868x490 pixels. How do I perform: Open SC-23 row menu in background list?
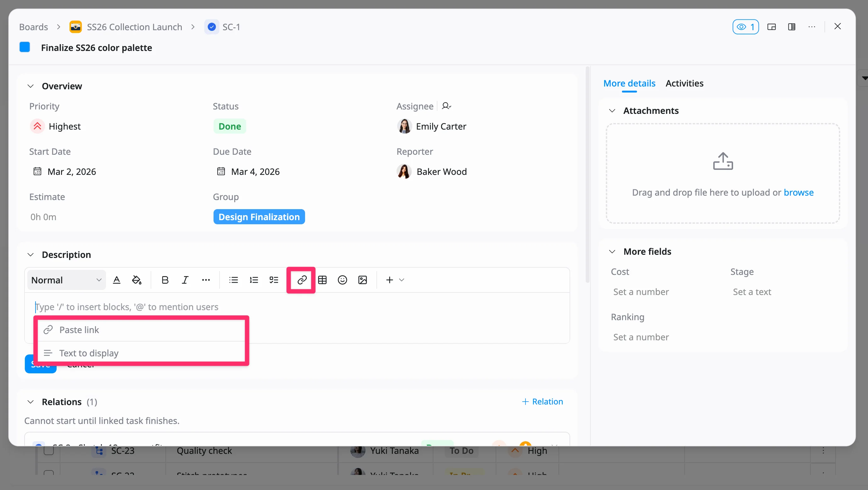click(823, 451)
